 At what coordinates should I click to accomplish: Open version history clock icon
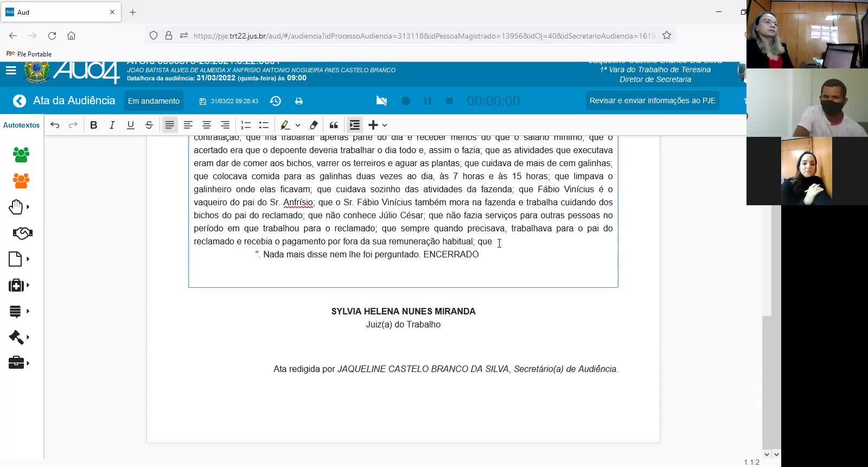pos(276,101)
